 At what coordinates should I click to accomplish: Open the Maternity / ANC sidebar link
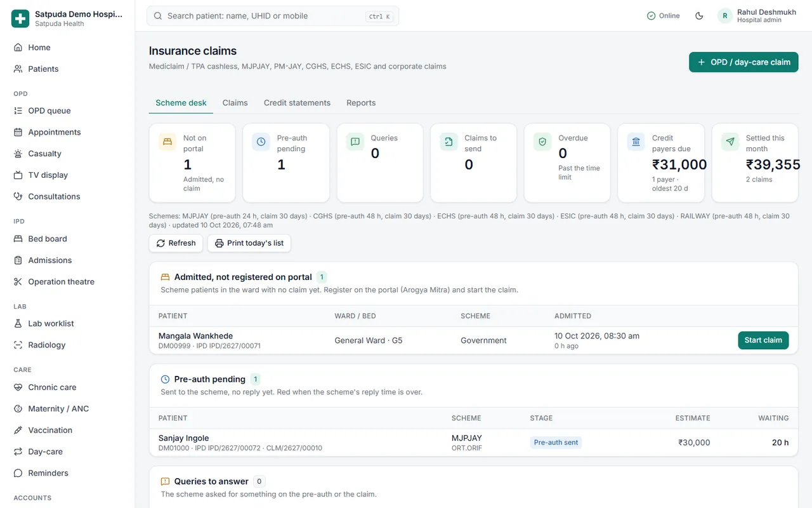67,409
